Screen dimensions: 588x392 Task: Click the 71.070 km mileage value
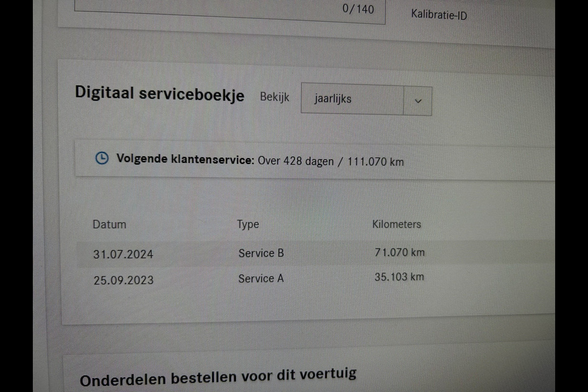pyautogui.click(x=400, y=252)
